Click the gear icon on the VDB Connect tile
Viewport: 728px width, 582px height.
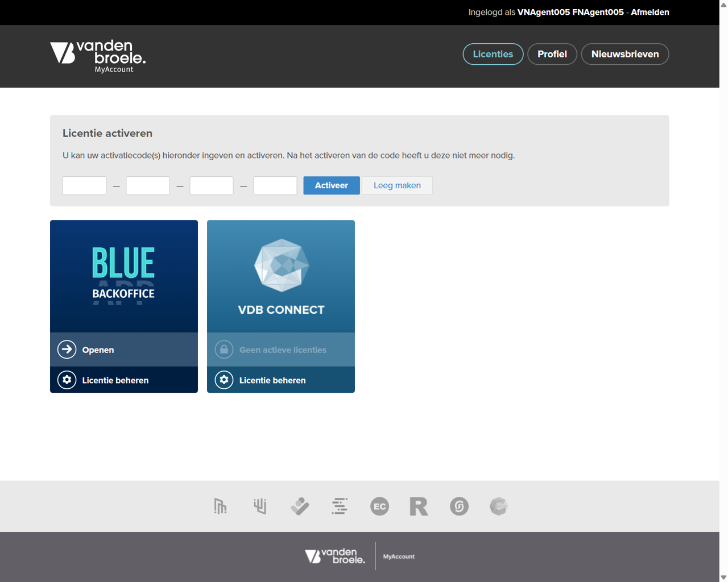224,380
